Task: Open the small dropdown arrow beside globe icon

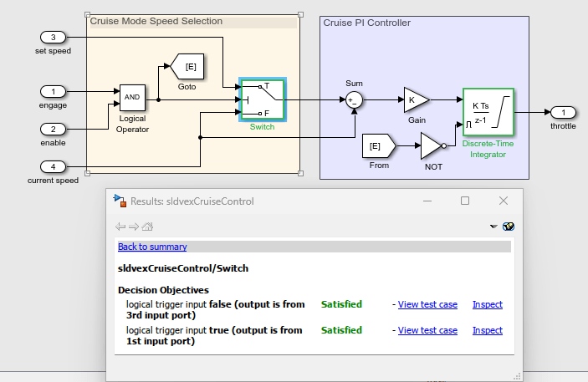Action: pos(494,227)
